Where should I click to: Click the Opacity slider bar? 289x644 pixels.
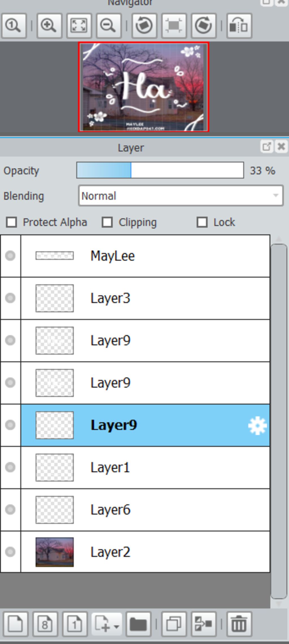click(160, 170)
